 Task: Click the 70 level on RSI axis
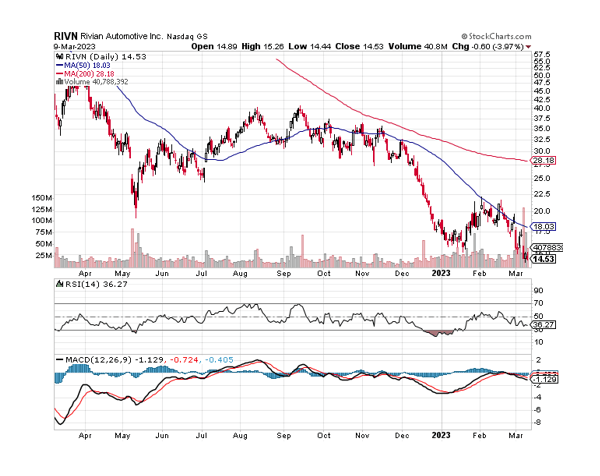[x=538, y=303]
